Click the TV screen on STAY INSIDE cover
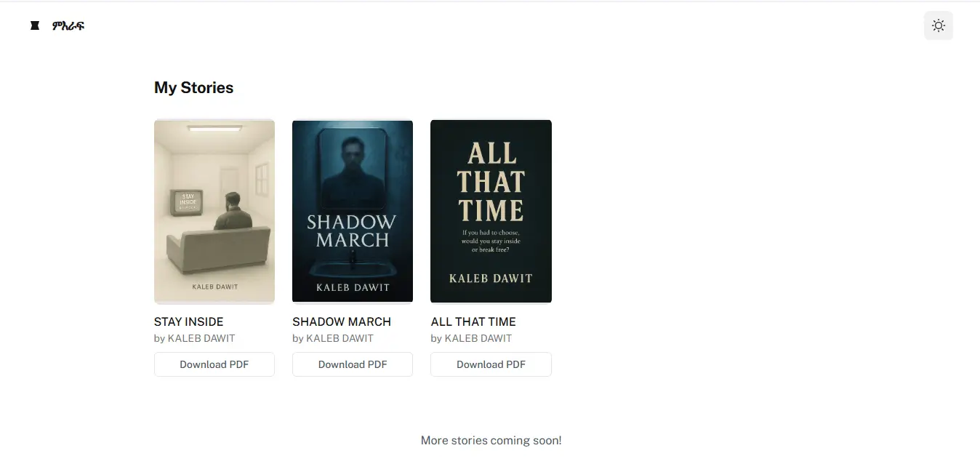980x464 pixels. point(188,201)
